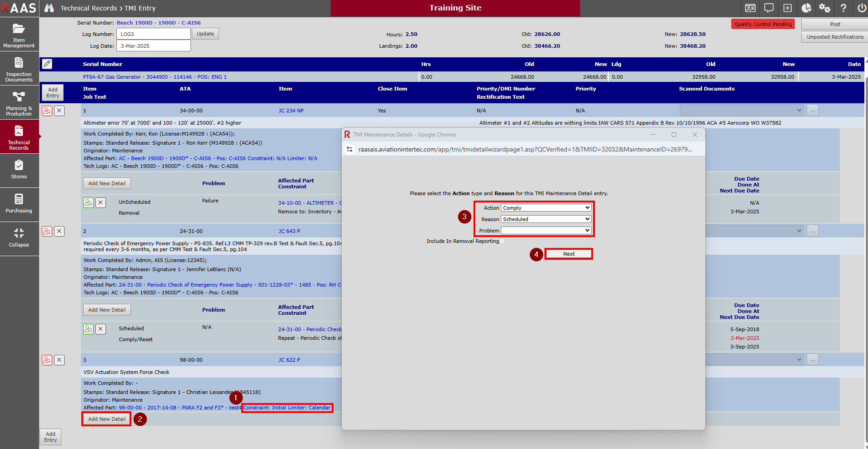
Task: Click Next in the maintenance details dialog
Action: pos(569,254)
